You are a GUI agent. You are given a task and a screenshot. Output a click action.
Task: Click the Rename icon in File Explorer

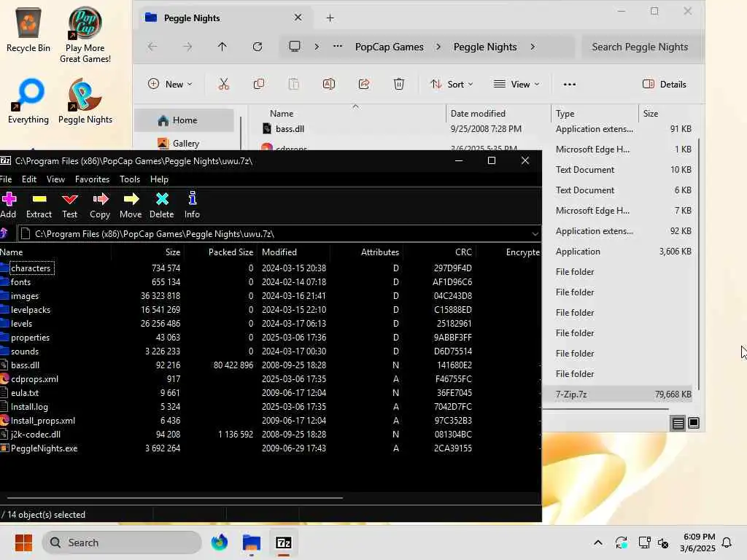click(x=329, y=85)
